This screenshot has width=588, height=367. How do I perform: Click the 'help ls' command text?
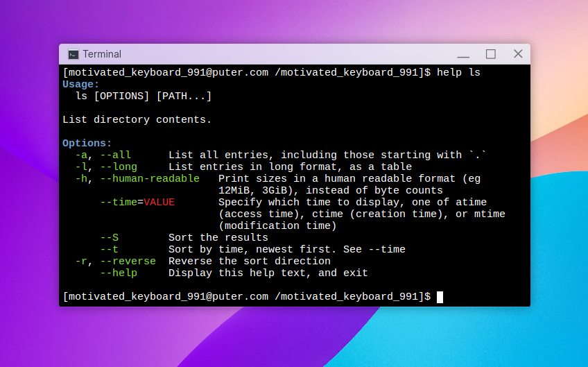pos(458,72)
